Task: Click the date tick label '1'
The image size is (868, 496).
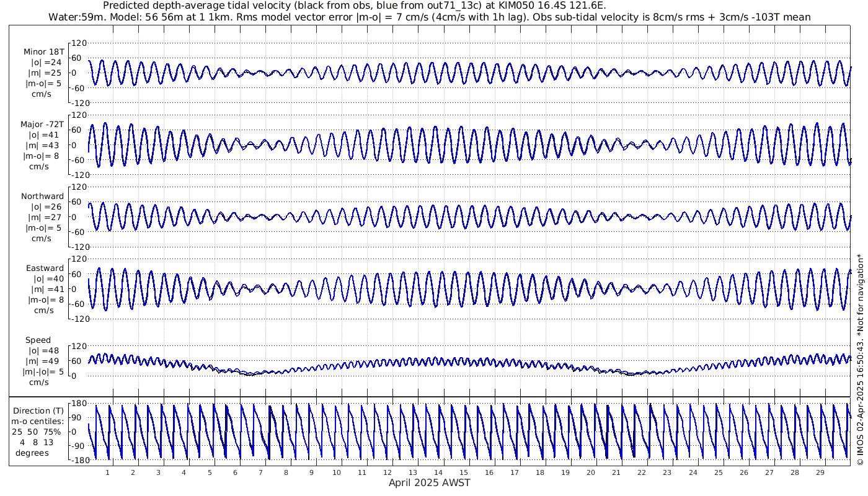Action: pos(107,472)
